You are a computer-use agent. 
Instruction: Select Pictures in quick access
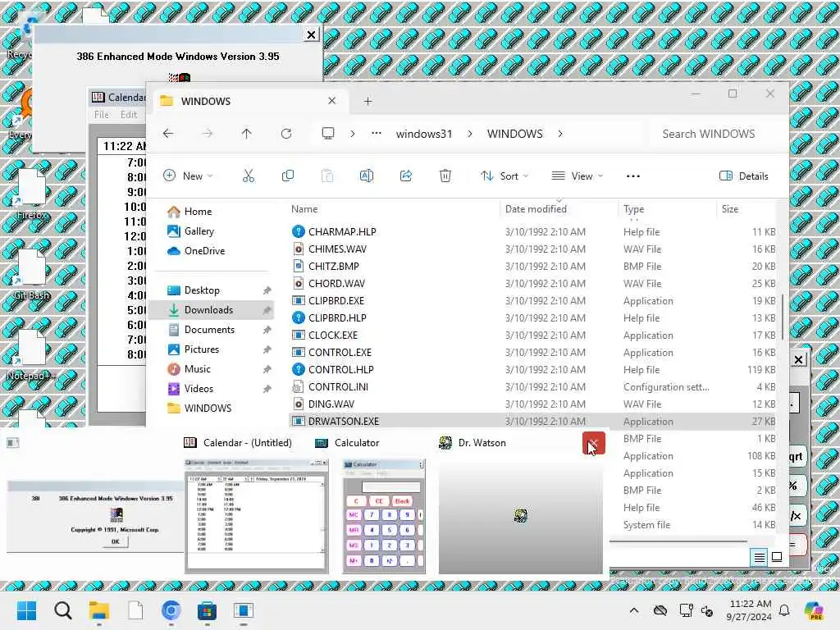point(212,349)
